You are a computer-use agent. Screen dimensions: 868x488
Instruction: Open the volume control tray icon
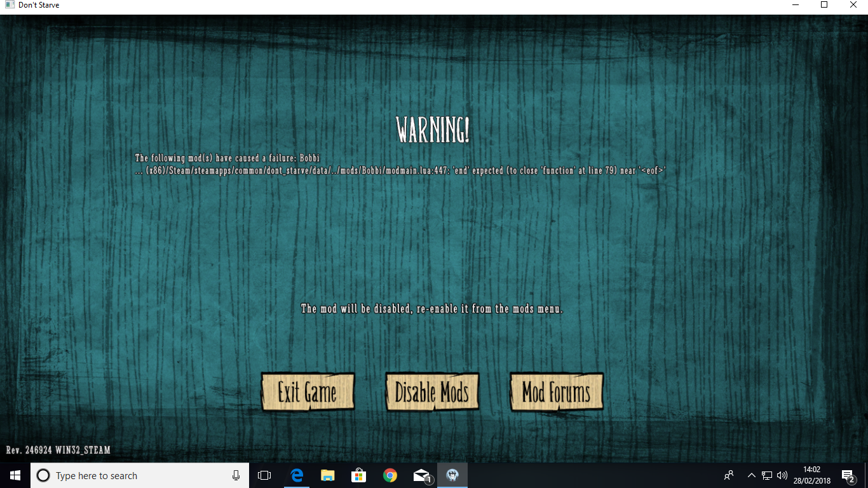[782, 475]
